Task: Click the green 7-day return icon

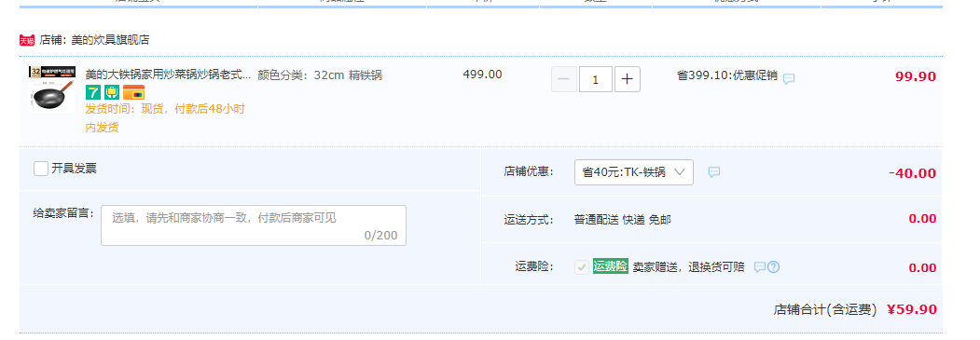Action: tap(93, 92)
